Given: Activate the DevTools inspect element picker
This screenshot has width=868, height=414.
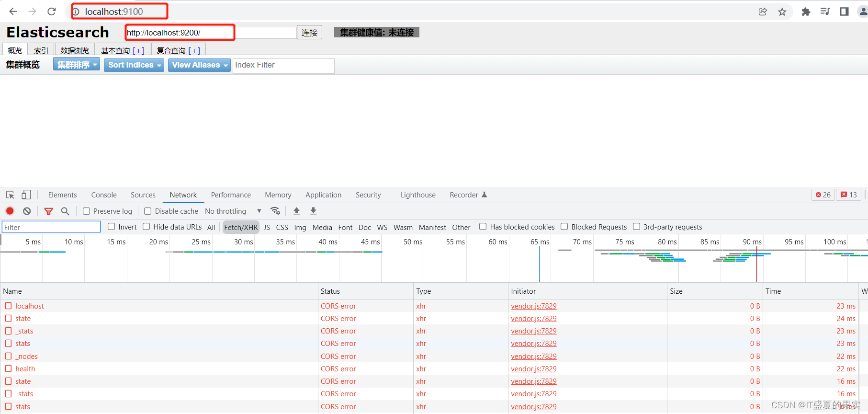Looking at the screenshot, I should pos(10,195).
